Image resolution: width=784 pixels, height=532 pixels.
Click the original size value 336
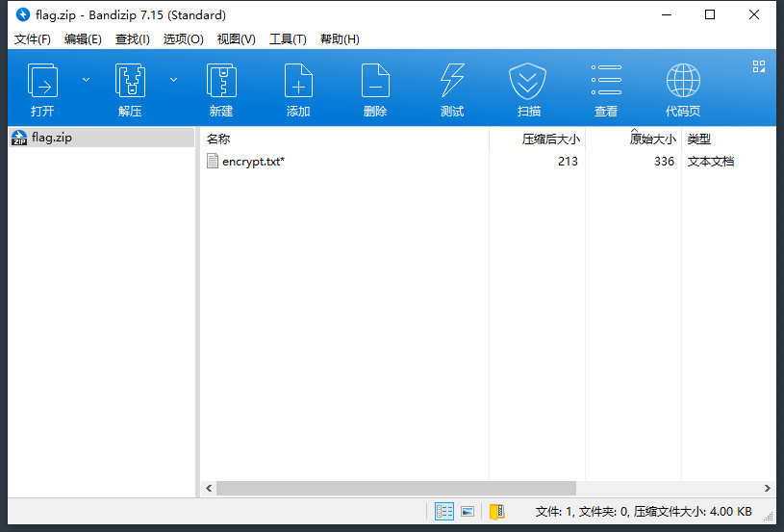[x=664, y=161]
